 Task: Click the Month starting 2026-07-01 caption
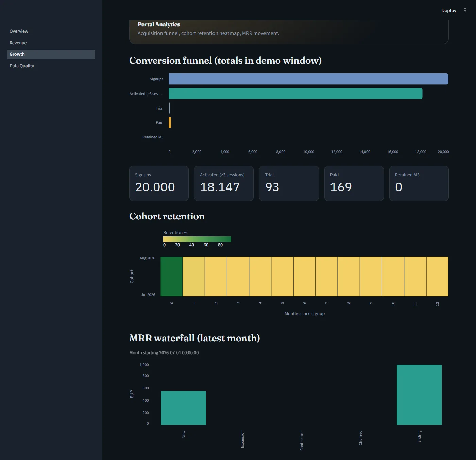(164, 353)
